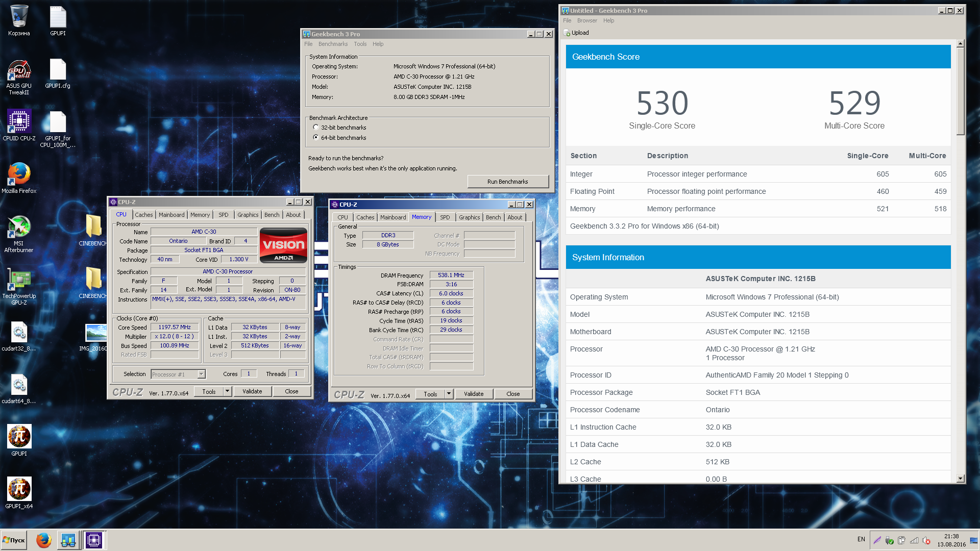980x551 pixels.
Task: Switch to the Memory tab in the left CPU-Z window
Action: 200,215
